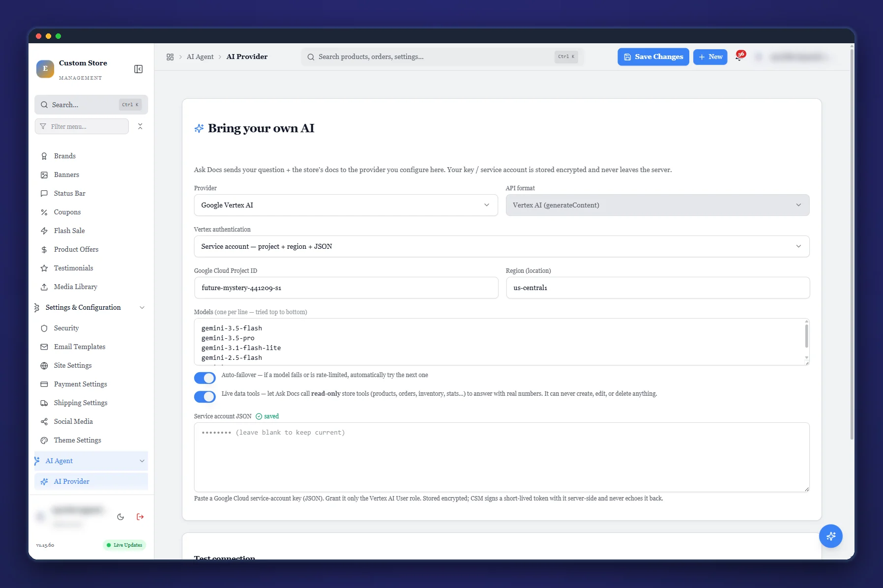Open the floating AI assistant button
This screenshot has height=588, width=883.
(x=831, y=536)
